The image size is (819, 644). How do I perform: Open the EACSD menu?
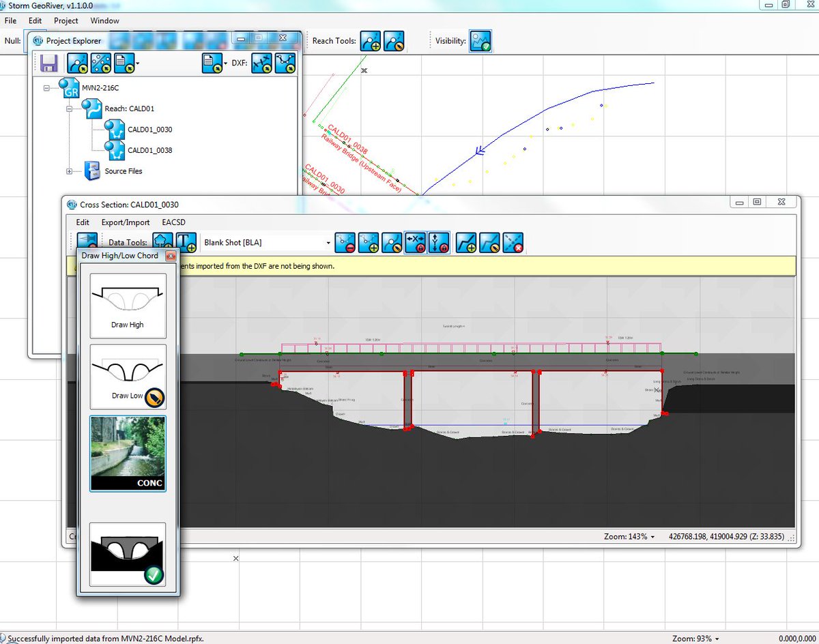[x=173, y=222]
